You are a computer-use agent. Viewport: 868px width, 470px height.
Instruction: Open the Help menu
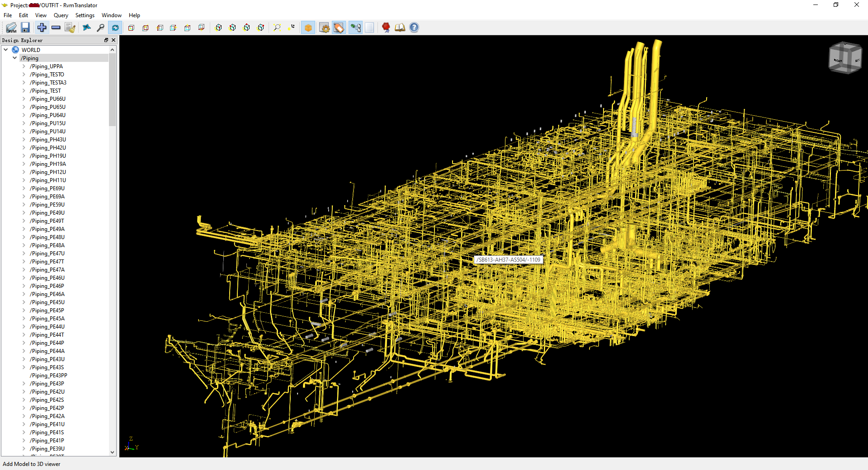[x=134, y=15]
